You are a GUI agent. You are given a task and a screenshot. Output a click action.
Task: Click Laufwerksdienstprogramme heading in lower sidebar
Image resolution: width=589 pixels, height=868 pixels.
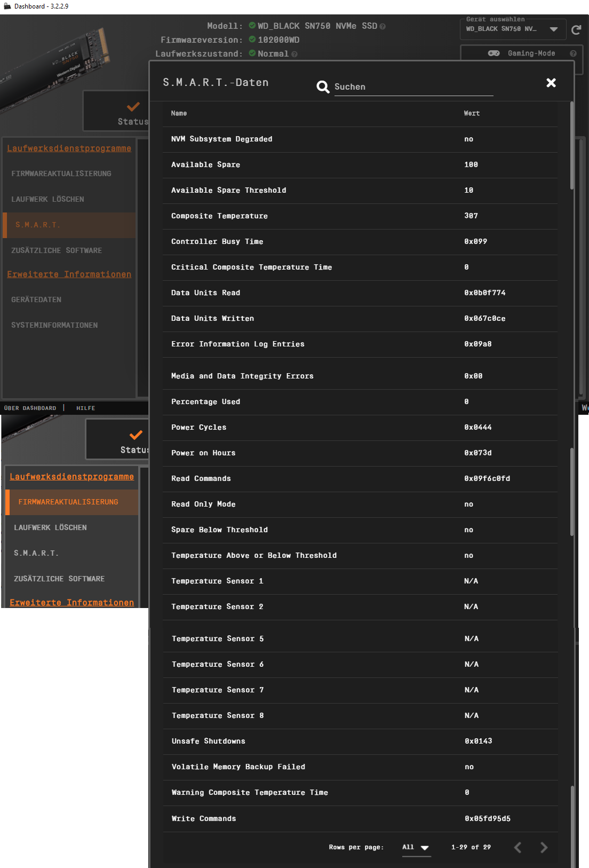click(71, 477)
